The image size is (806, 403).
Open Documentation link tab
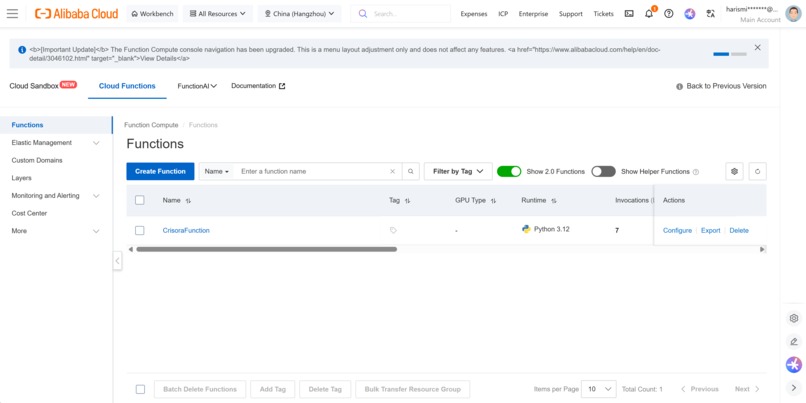tap(258, 86)
